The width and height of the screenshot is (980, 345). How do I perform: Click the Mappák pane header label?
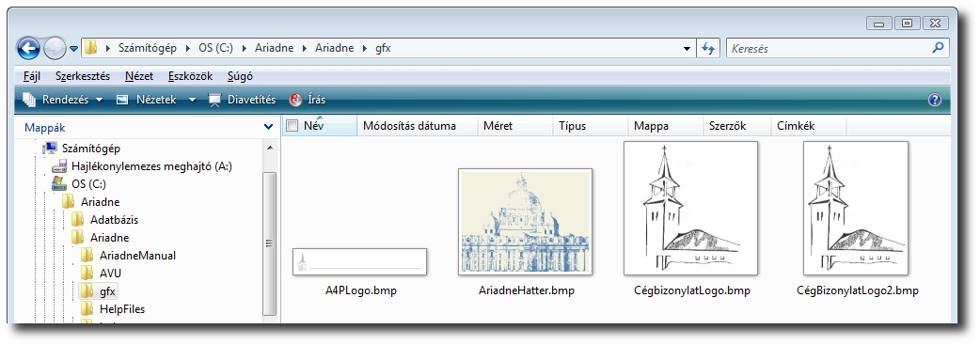[x=44, y=128]
